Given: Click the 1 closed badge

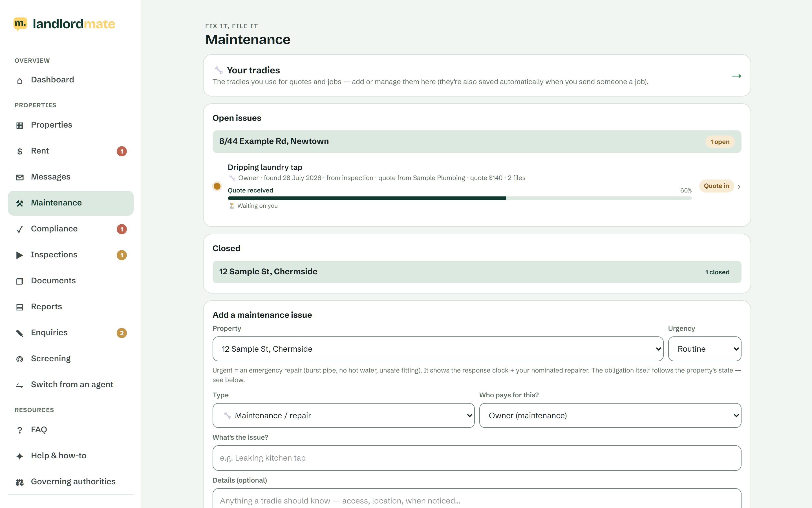Looking at the screenshot, I should (x=717, y=272).
